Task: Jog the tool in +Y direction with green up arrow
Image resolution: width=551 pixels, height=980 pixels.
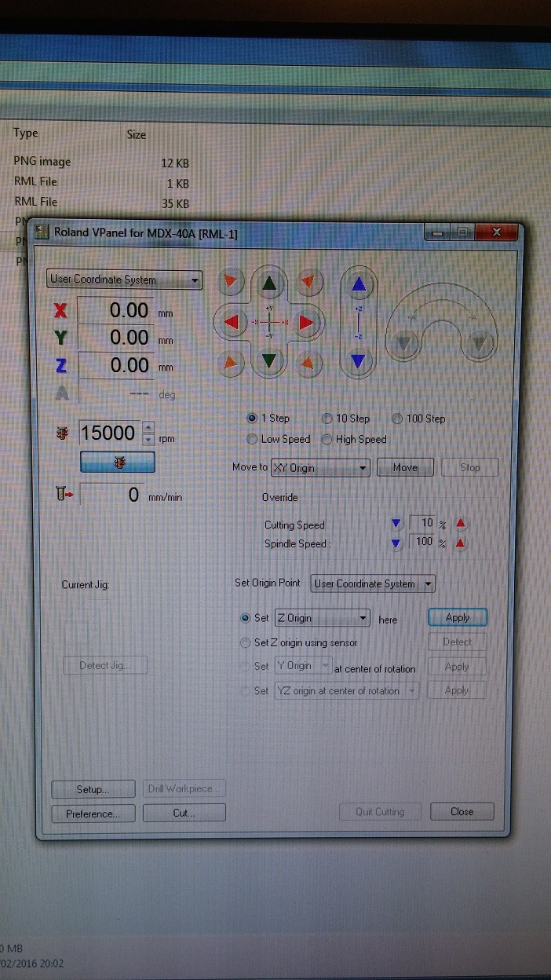Action: click(271, 283)
